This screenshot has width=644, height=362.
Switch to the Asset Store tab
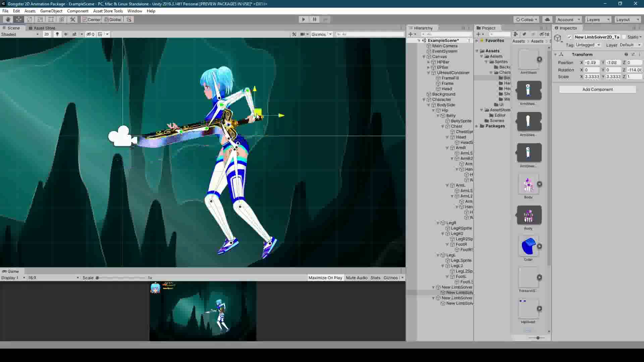click(x=42, y=28)
